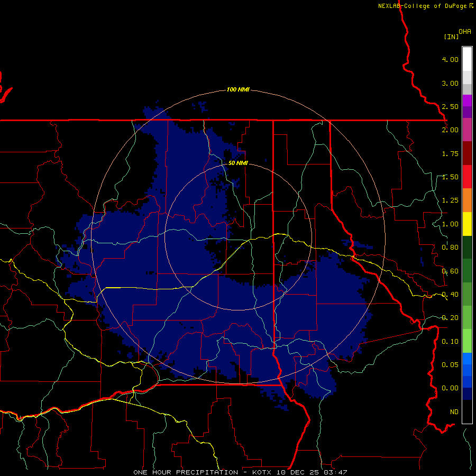Click the 0.60 legend value
476x476 pixels.
pos(450,271)
